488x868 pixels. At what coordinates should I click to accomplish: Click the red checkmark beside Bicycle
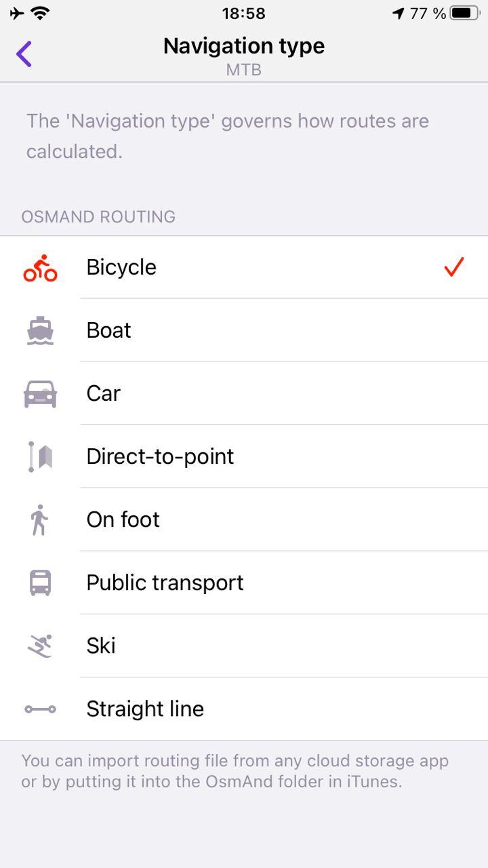(x=453, y=267)
